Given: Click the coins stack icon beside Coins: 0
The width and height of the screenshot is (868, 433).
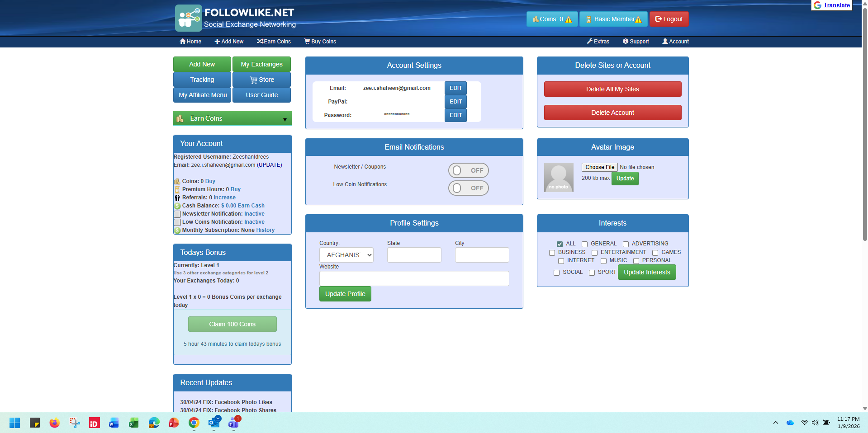Looking at the screenshot, I should click(x=536, y=19).
